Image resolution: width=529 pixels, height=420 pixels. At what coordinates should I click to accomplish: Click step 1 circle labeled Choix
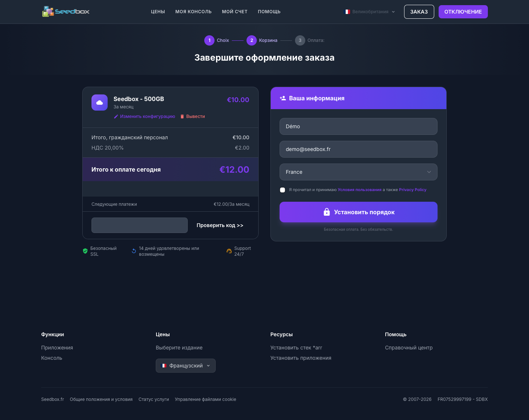tap(209, 40)
